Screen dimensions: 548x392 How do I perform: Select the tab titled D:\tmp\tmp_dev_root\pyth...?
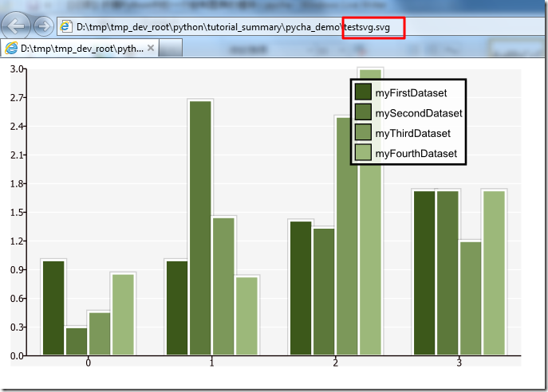pyautogui.click(x=80, y=48)
